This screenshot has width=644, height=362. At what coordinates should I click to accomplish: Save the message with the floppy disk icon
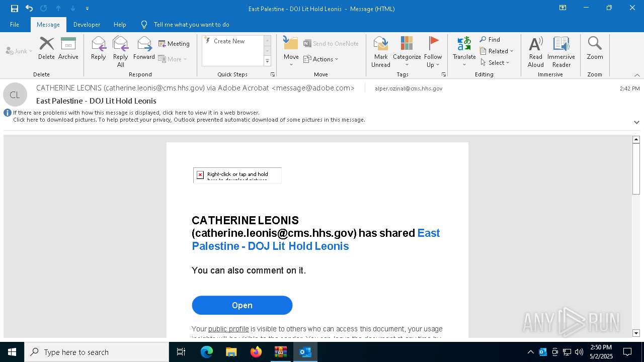click(x=15, y=9)
